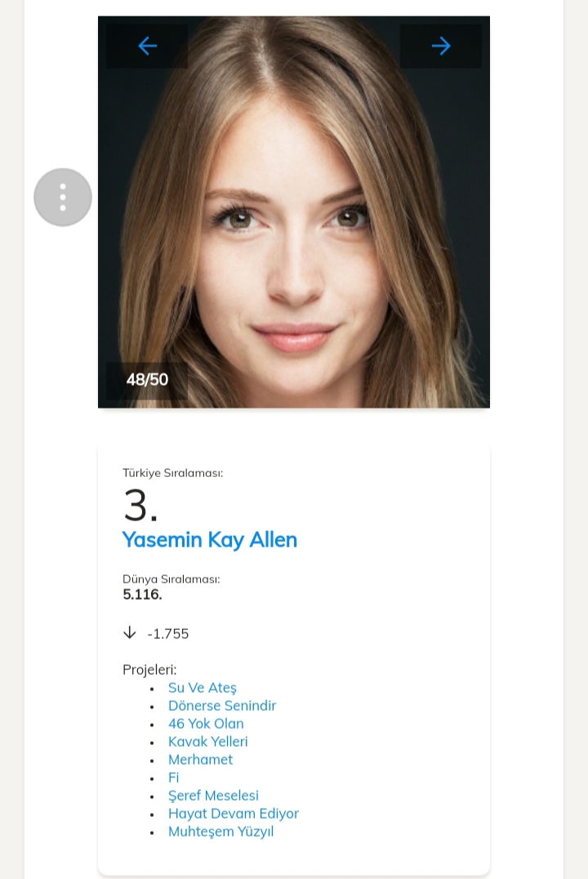This screenshot has height=879, width=588.
Task: Click the Türkiye ranking number 3
Action: coord(140,506)
